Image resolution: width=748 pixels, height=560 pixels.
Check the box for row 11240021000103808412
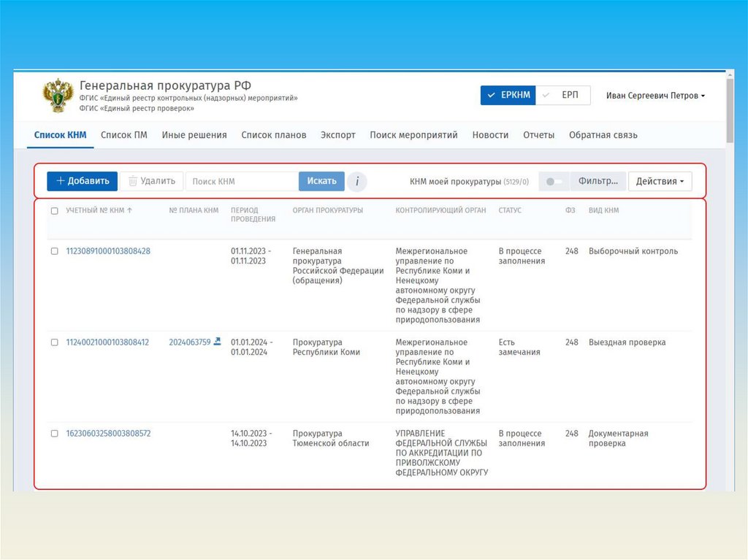tap(54, 342)
